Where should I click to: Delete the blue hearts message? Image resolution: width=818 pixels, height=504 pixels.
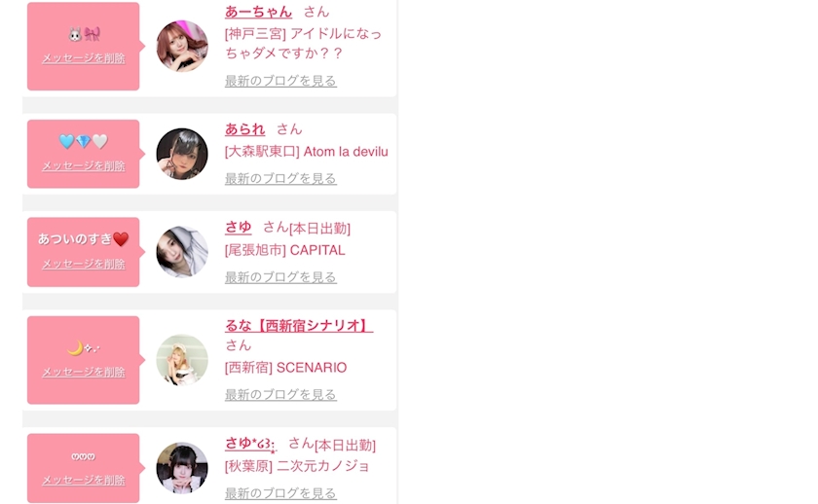[84, 165]
